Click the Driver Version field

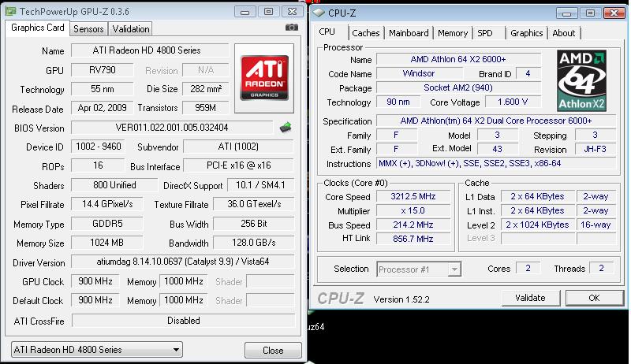tap(183, 262)
